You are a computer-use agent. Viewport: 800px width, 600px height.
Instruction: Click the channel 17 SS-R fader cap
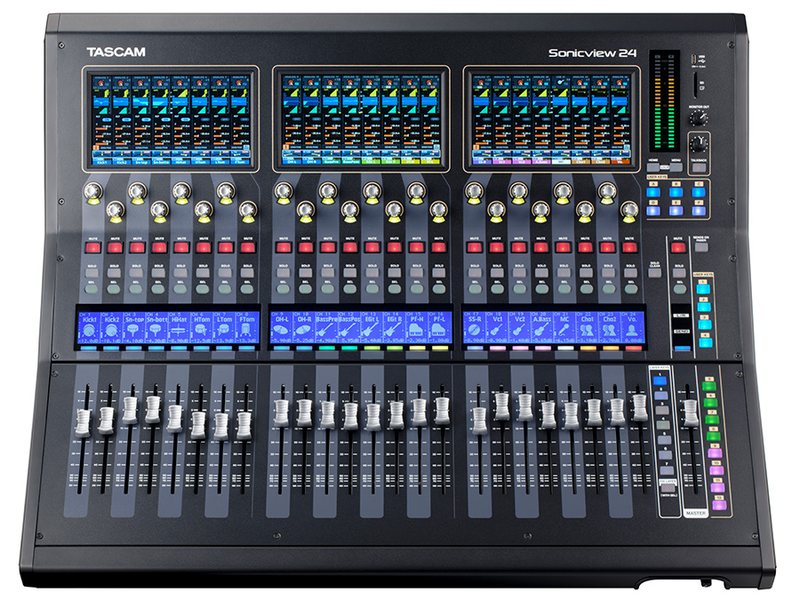pos(479,420)
